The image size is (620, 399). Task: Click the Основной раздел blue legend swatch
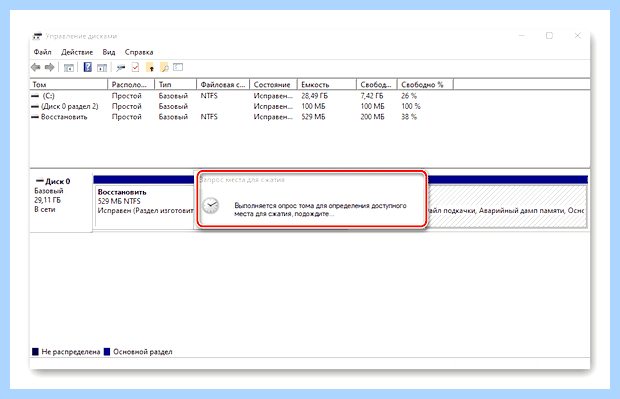click(x=107, y=352)
